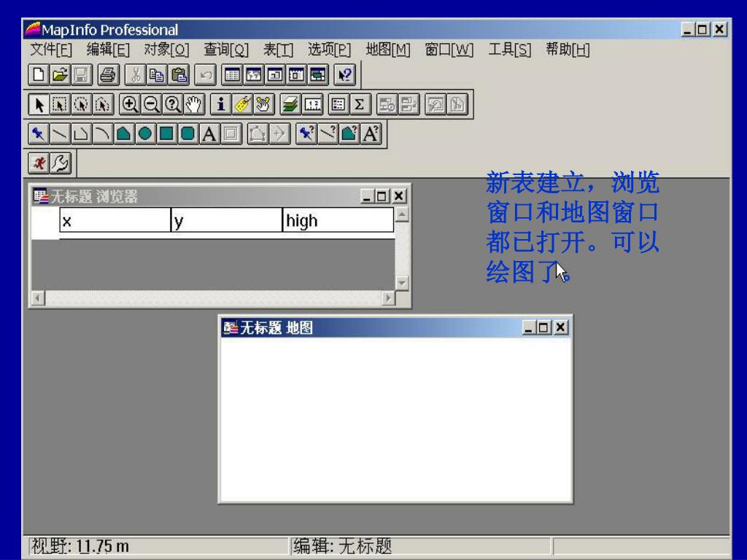The width and height of the screenshot is (747, 560).
Task: Choose the Radius Select tool
Action: coord(81,104)
